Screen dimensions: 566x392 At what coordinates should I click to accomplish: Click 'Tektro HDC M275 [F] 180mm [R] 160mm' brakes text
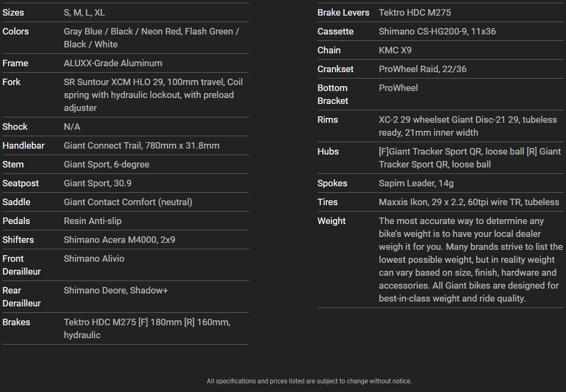(x=146, y=322)
